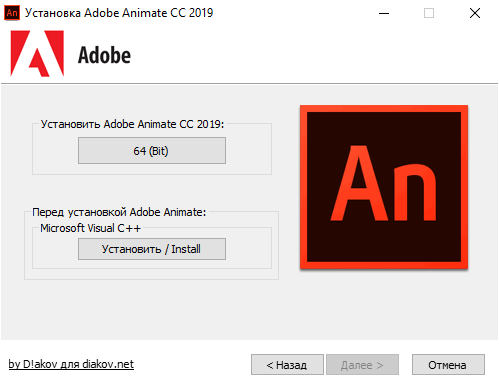The width and height of the screenshot is (499, 388).
Task: Select the 64 (Bit) install button
Action: pos(152,151)
